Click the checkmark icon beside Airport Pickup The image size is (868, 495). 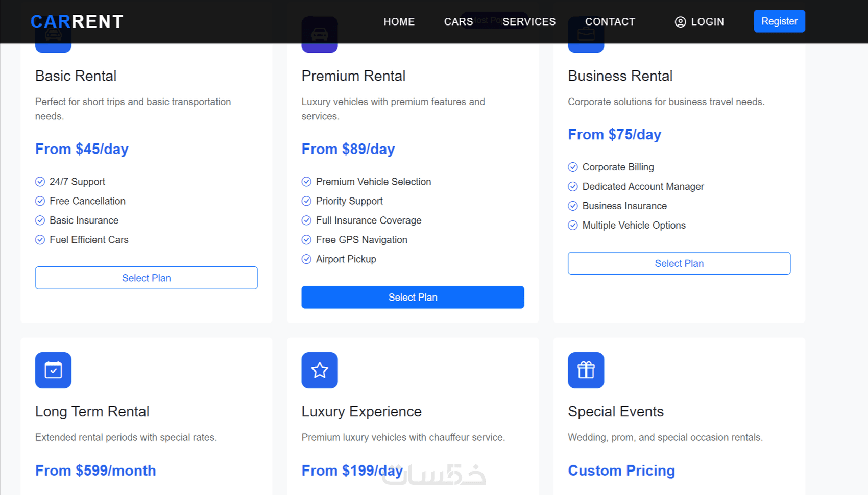pos(306,259)
